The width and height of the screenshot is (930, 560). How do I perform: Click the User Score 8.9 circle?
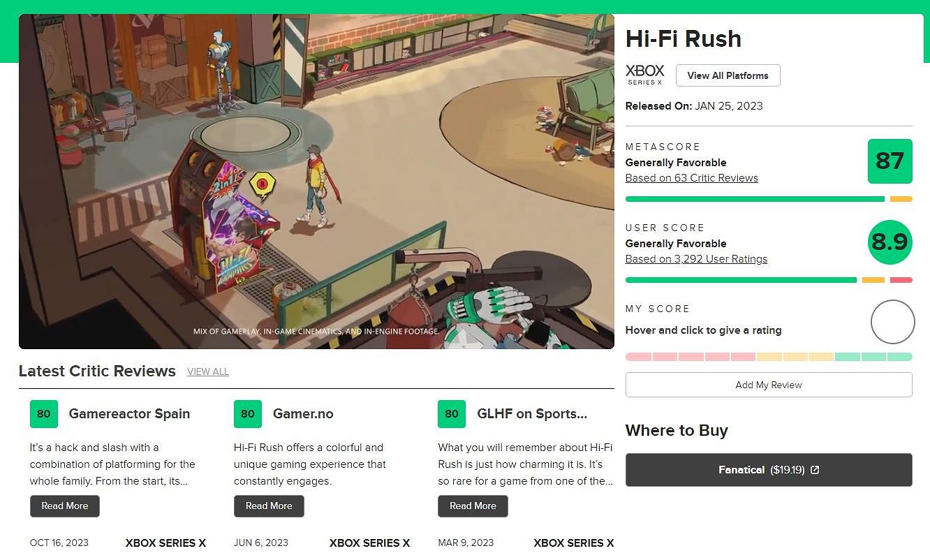(890, 242)
